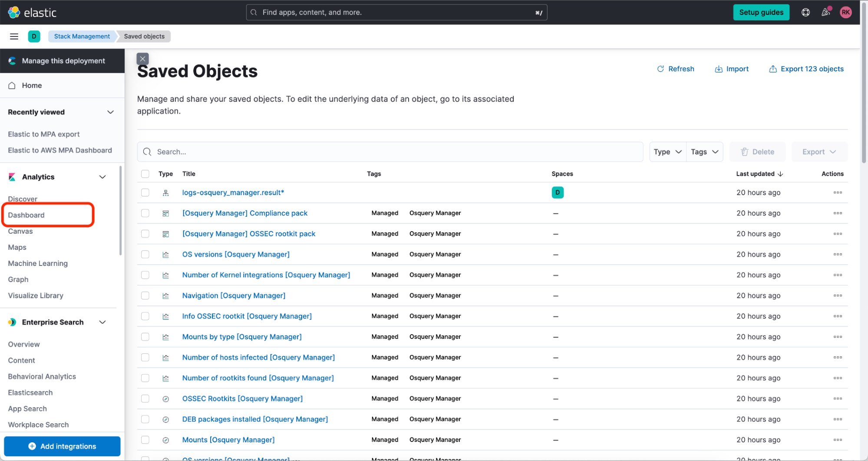Click the D space badge in Spaces column

[558, 192]
